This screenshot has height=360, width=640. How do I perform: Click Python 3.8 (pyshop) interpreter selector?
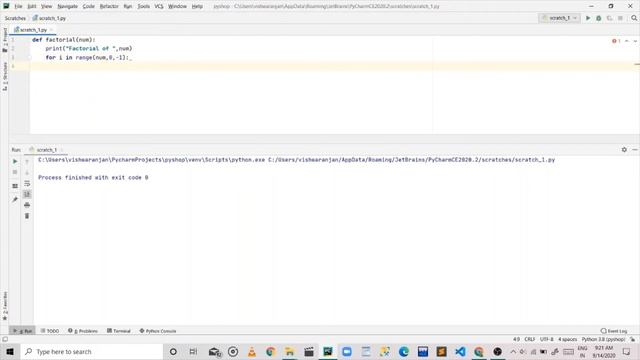(603, 339)
